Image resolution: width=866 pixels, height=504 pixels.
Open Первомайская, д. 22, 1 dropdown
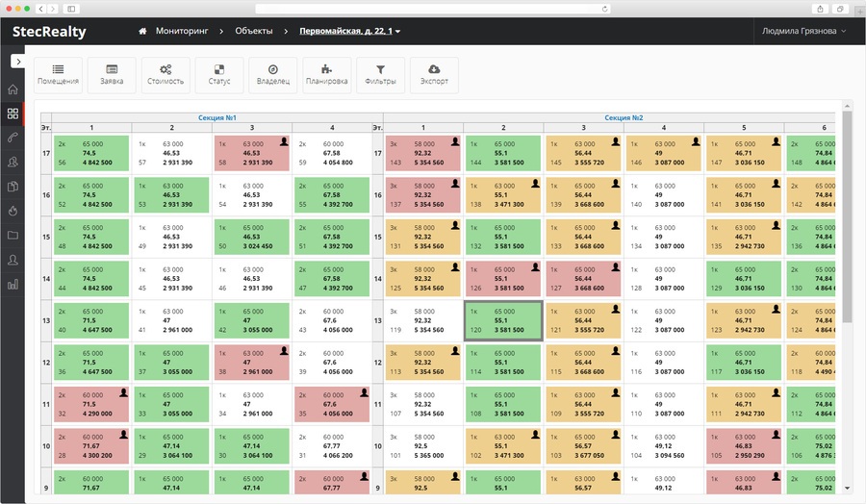tap(349, 31)
